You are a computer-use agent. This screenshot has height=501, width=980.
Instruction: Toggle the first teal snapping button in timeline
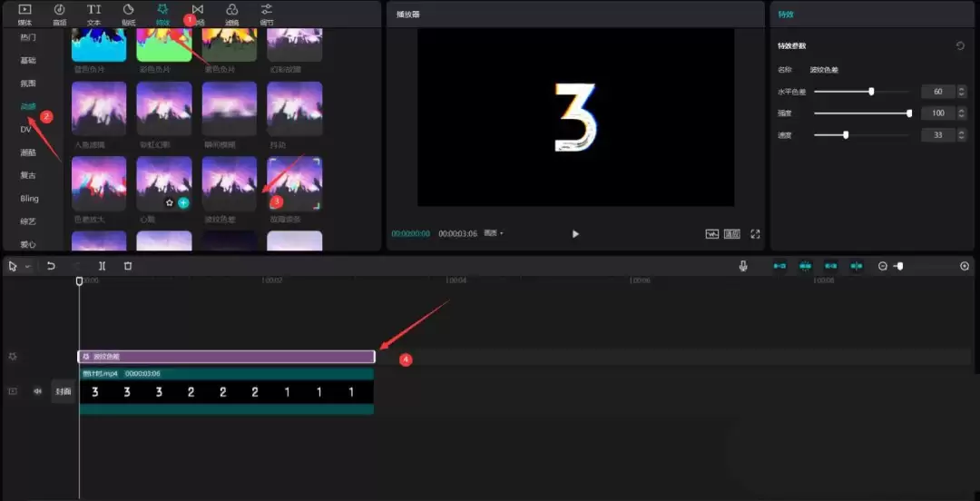click(x=779, y=266)
